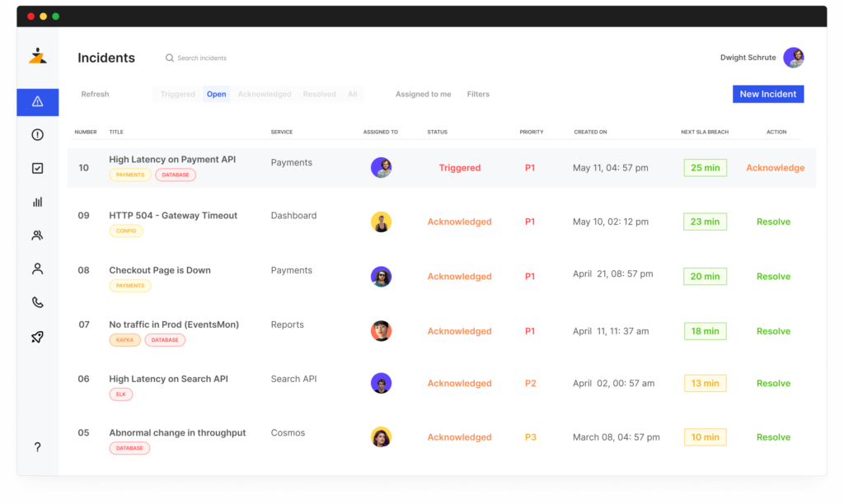
Task: Open the rocket launch sidebar icon
Action: coord(37,338)
